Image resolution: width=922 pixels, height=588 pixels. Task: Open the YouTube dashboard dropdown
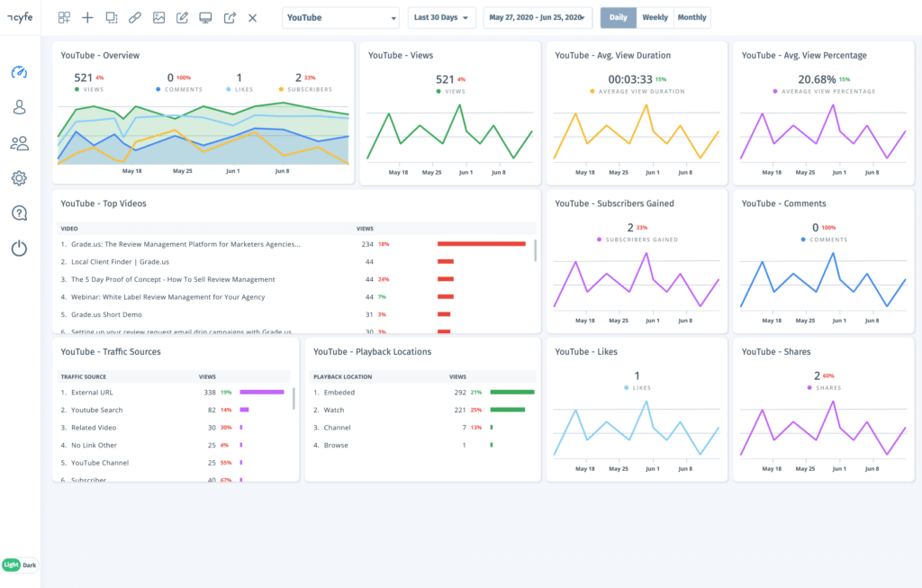tap(340, 18)
